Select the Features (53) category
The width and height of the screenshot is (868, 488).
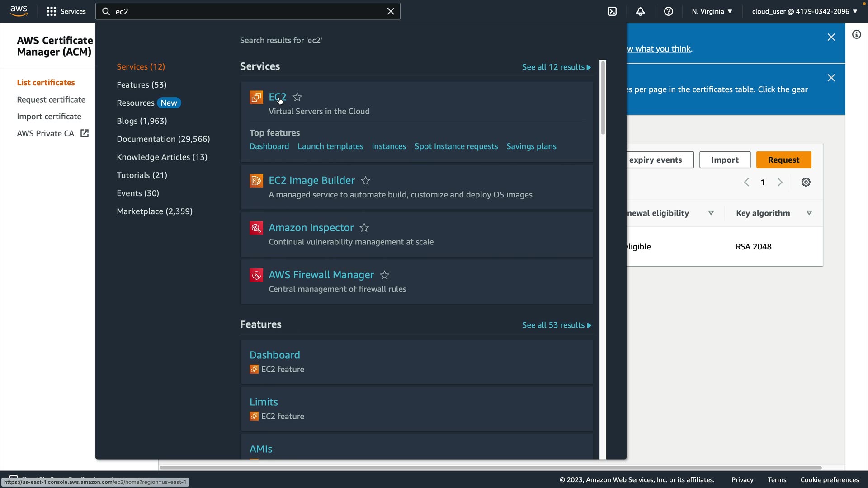tap(142, 85)
